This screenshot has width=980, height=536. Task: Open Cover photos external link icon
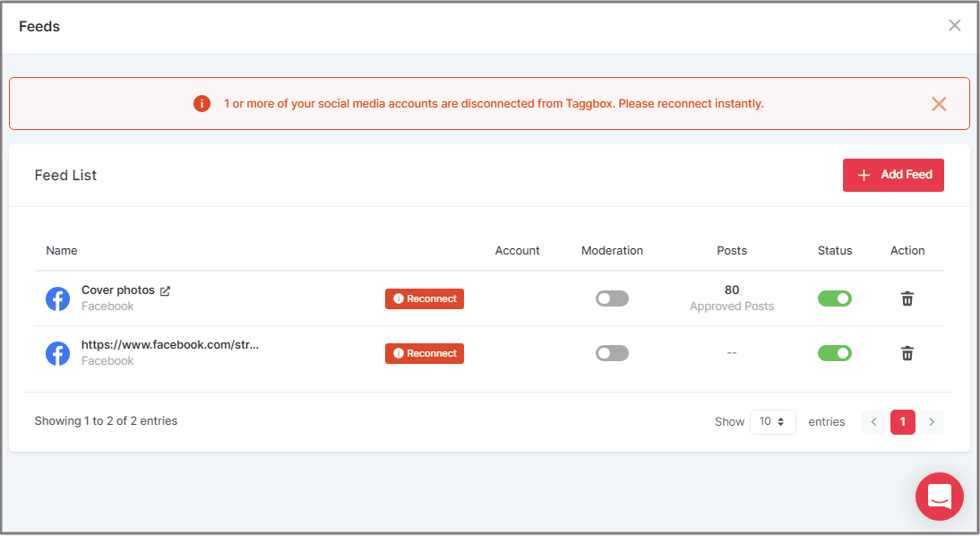pyautogui.click(x=165, y=291)
